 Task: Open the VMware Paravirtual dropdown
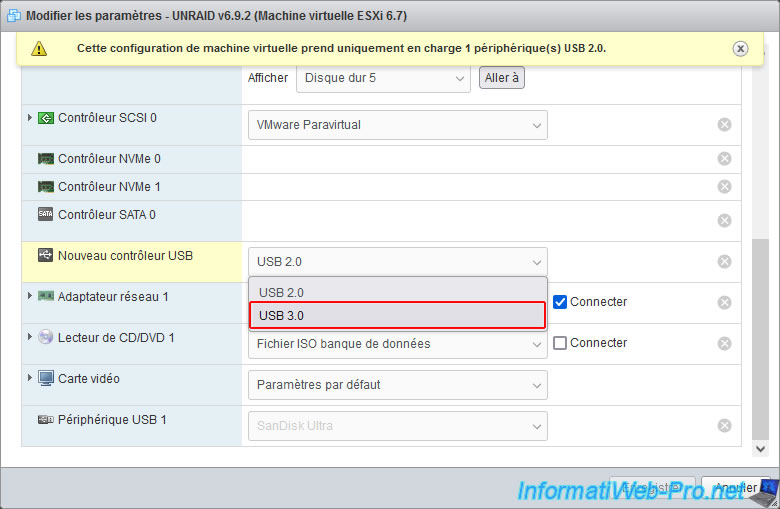[x=397, y=125]
